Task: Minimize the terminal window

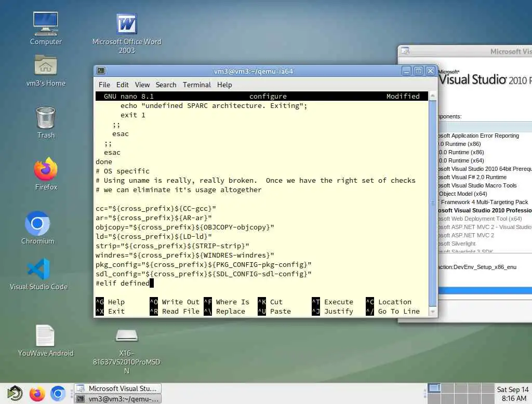Action: point(406,71)
